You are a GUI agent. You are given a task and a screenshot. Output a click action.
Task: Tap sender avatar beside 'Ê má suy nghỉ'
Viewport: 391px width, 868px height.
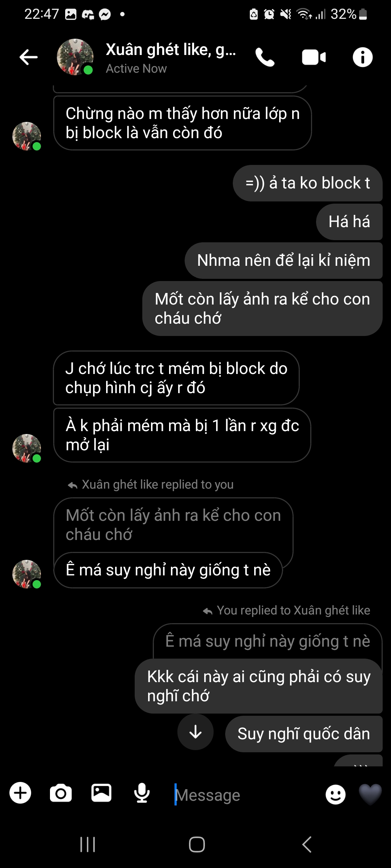tap(27, 574)
